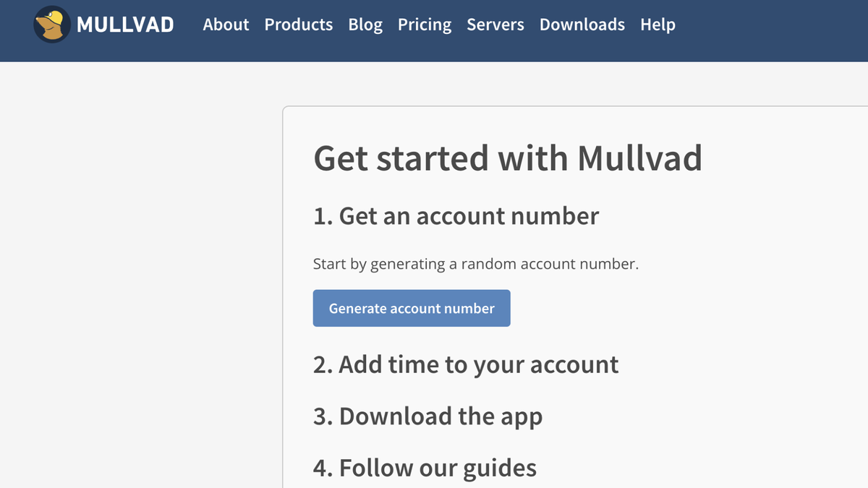View the Pricing page
Viewport: 868px width, 488px height.
425,25
